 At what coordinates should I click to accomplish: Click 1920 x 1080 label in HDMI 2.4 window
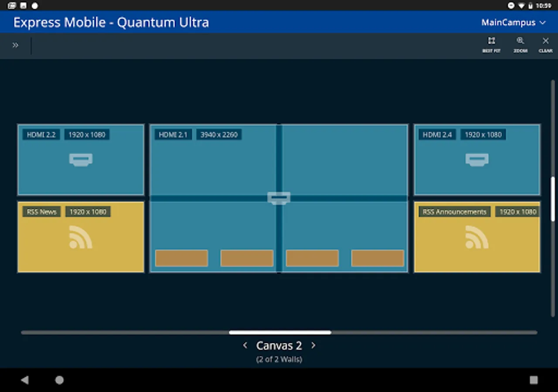point(483,135)
